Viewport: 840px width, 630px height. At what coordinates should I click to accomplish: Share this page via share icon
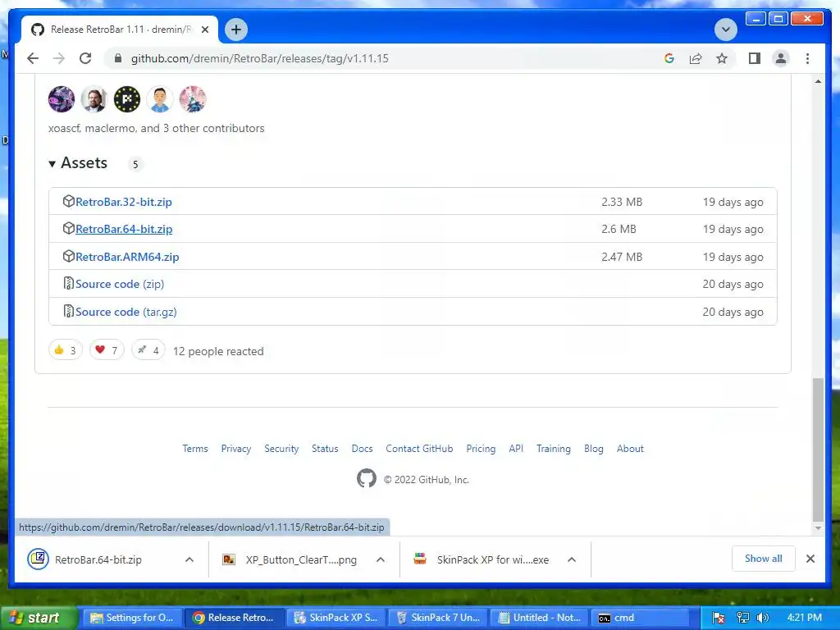[696, 58]
